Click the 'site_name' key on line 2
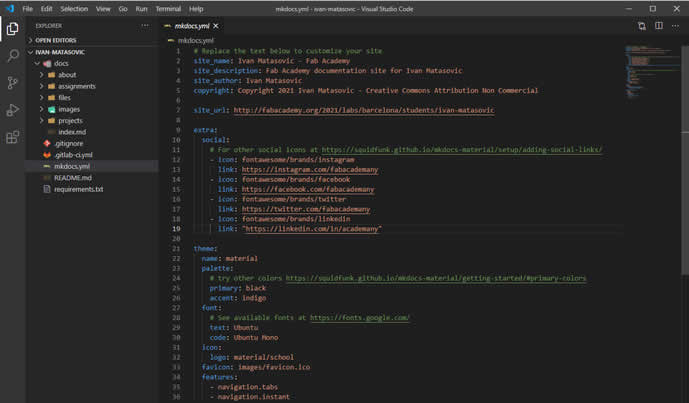Viewport: 689px width, 403px height. (211, 61)
